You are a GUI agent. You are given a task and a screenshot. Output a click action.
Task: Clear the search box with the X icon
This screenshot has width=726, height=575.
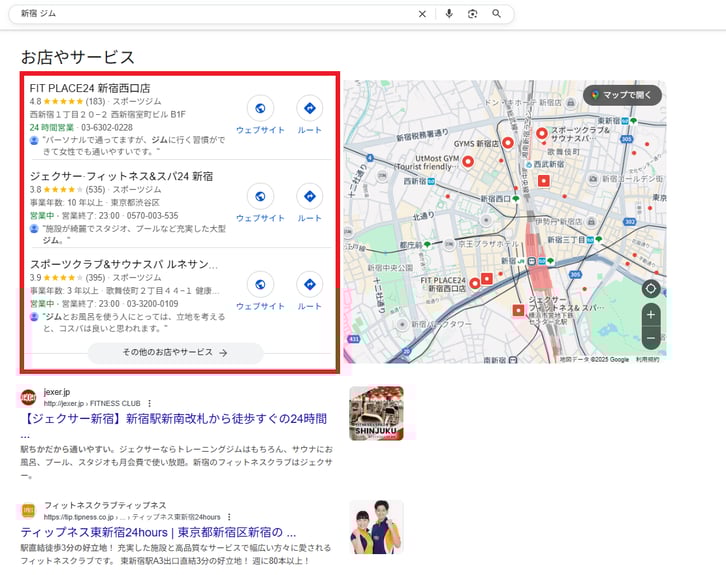click(x=422, y=14)
